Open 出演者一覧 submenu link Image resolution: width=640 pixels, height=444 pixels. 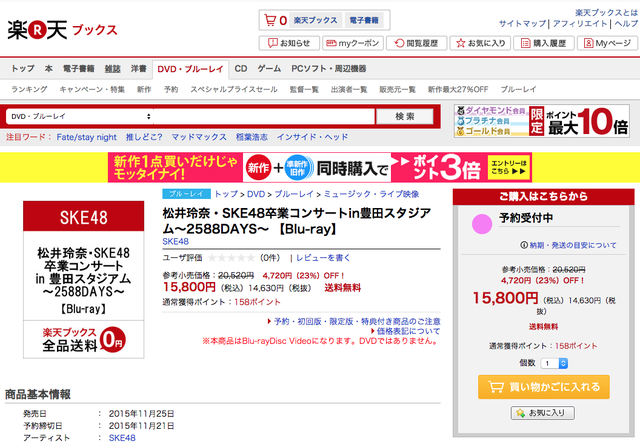(349, 89)
